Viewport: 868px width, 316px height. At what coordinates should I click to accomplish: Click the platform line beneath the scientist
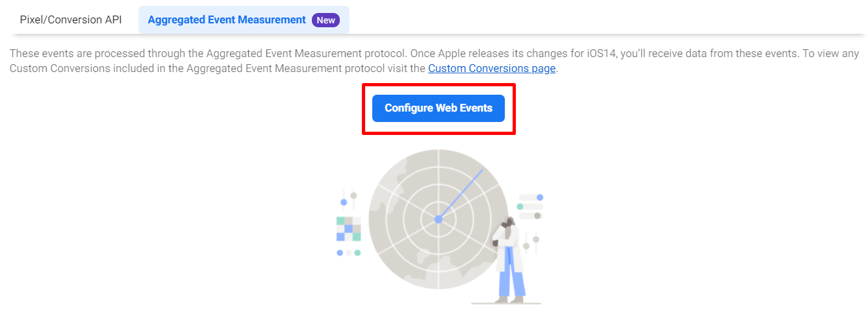click(506, 303)
